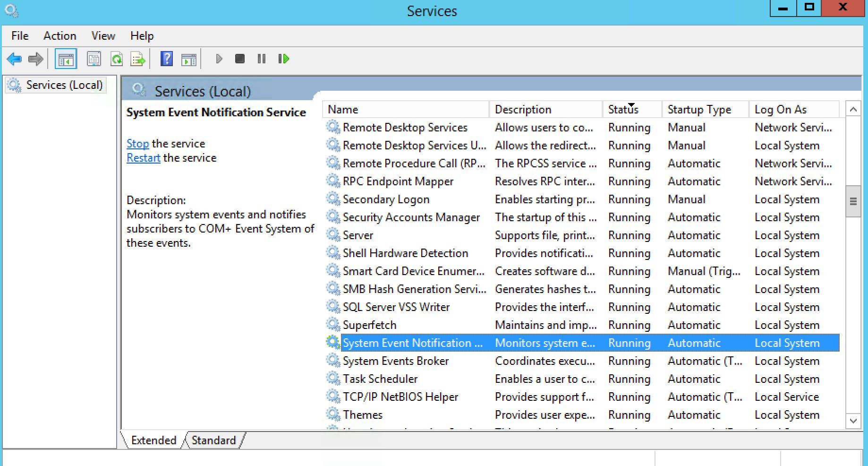
Task: Click the Restart the service link
Action: coord(143,157)
